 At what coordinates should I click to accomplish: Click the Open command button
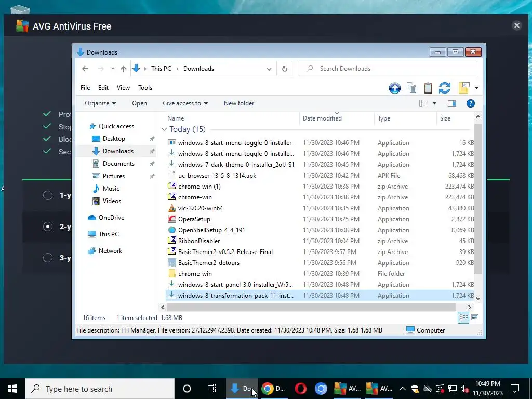139,103
